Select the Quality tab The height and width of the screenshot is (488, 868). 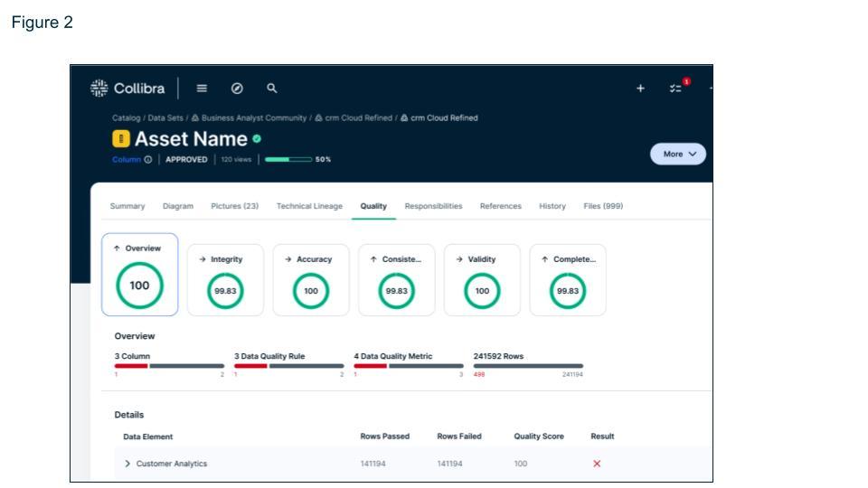coord(373,206)
